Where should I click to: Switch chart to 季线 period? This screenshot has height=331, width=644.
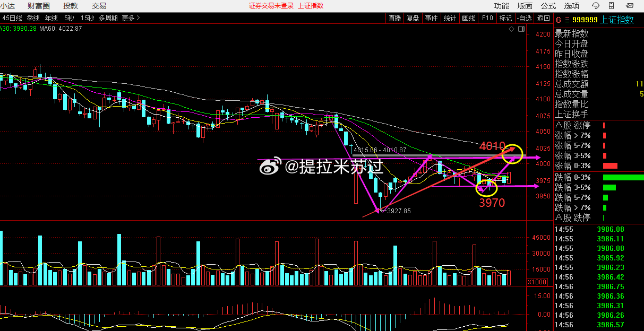pos(33,18)
